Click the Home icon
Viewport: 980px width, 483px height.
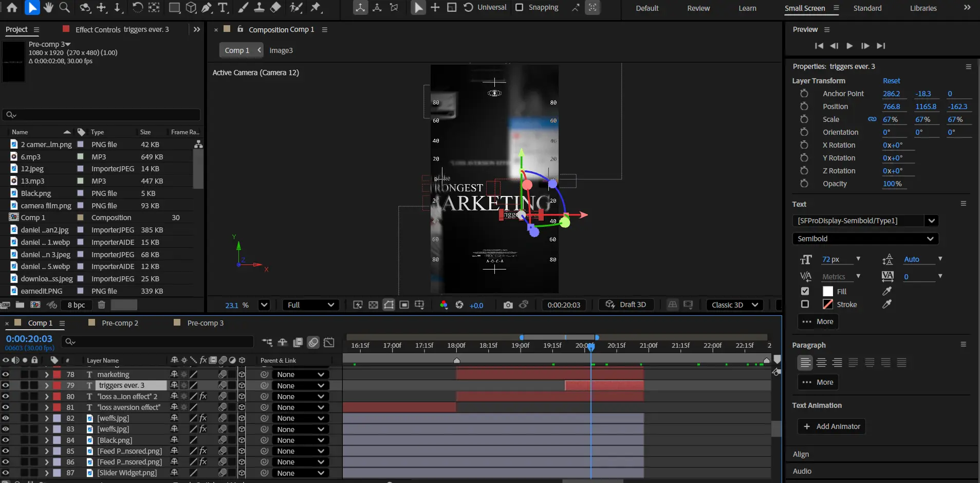tap(12, 8)
